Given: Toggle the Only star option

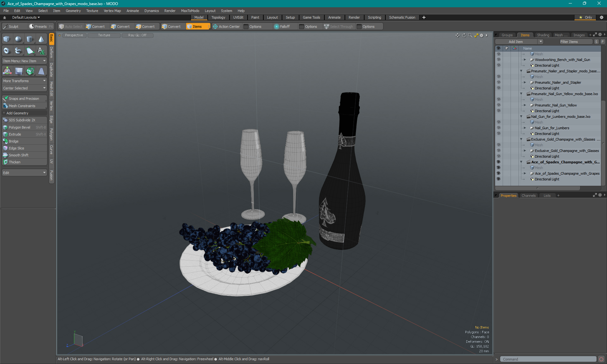Looking at the screenshot, I should tap(585, 17).
